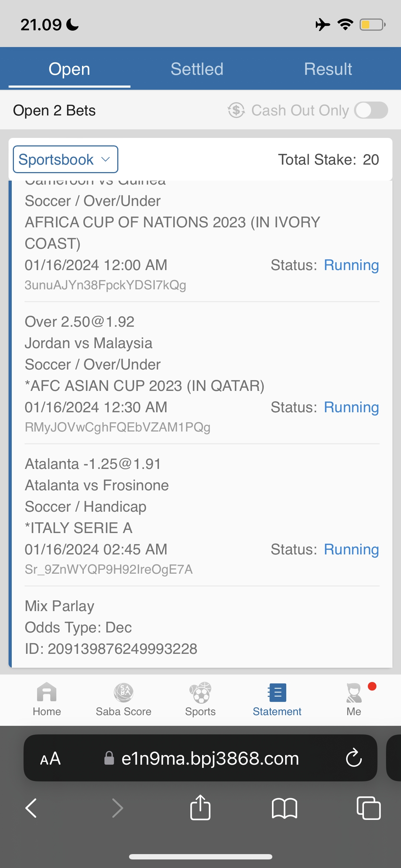The image size is (401, 868).
Task: Tap the Cash Out dollar icon
Action: [236, 110]
